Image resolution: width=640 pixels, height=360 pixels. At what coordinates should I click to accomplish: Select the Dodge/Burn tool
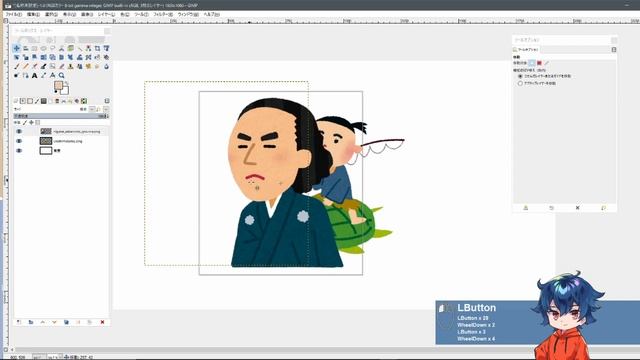point(17,76)
